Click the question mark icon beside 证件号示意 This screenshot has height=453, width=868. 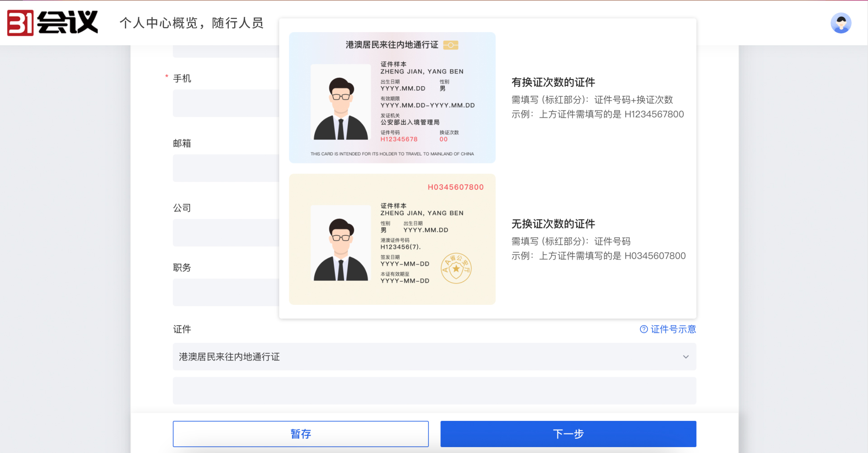coord(643,329)
